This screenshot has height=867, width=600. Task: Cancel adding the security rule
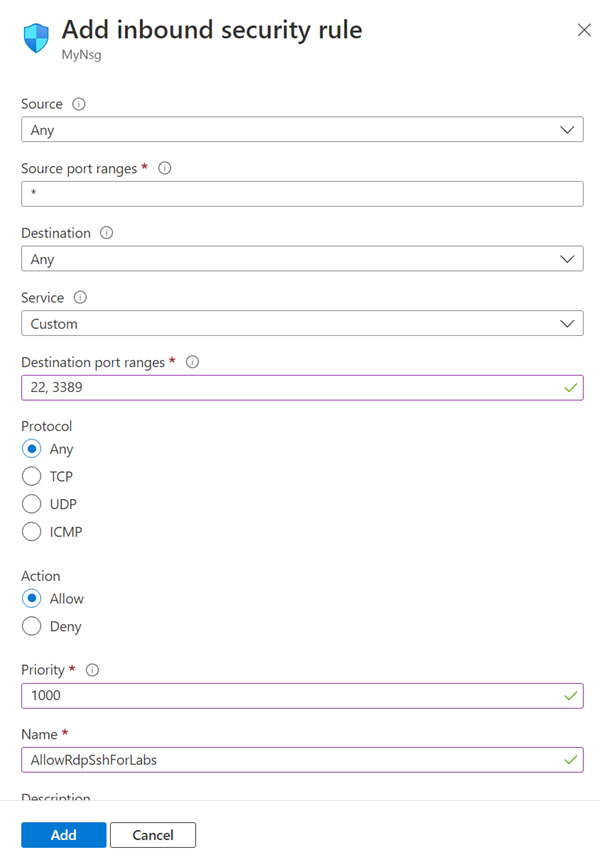click(152, 835)
